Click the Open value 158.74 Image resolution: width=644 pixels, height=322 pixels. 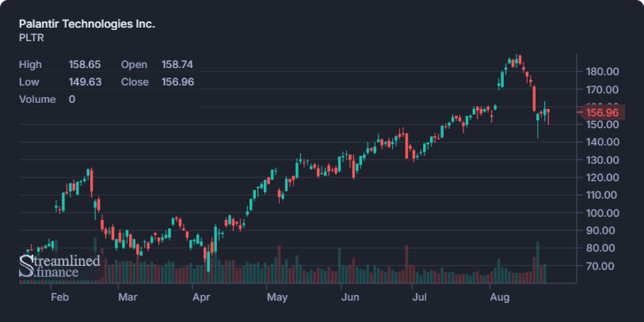177,64
